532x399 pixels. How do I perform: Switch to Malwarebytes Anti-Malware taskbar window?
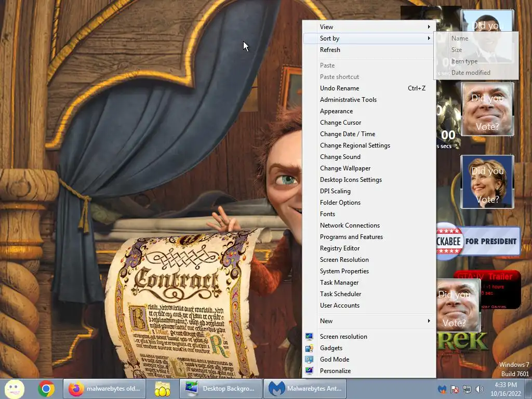(x=305, y=389)
